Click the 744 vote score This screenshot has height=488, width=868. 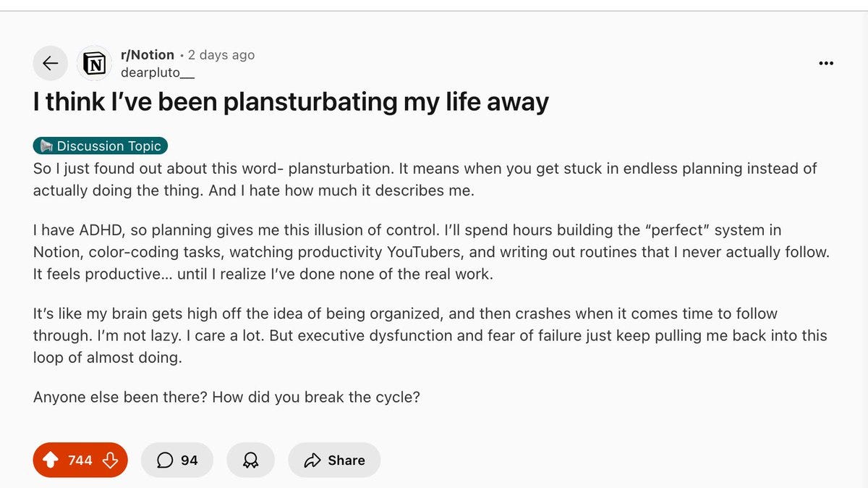[80, 460]
